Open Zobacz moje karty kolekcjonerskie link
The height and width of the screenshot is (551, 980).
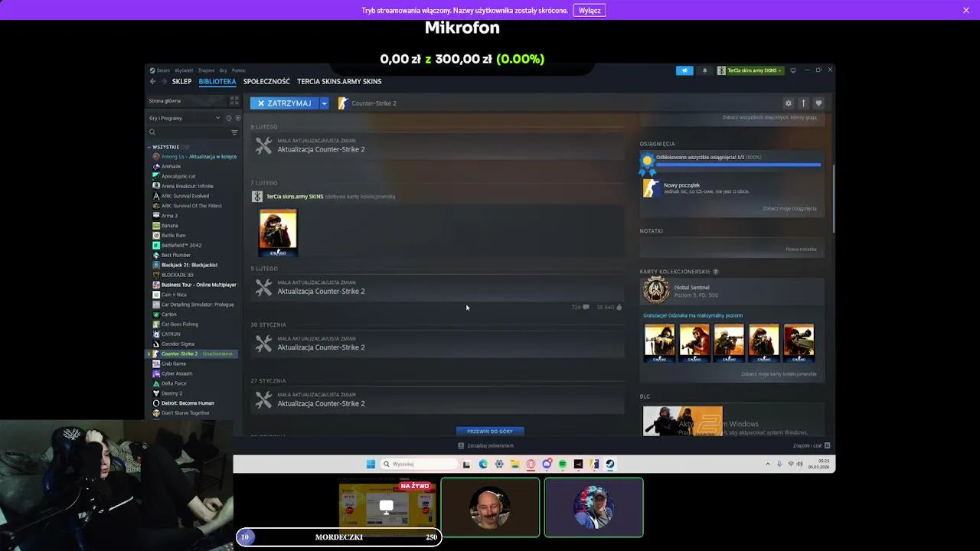coord(779,374)
